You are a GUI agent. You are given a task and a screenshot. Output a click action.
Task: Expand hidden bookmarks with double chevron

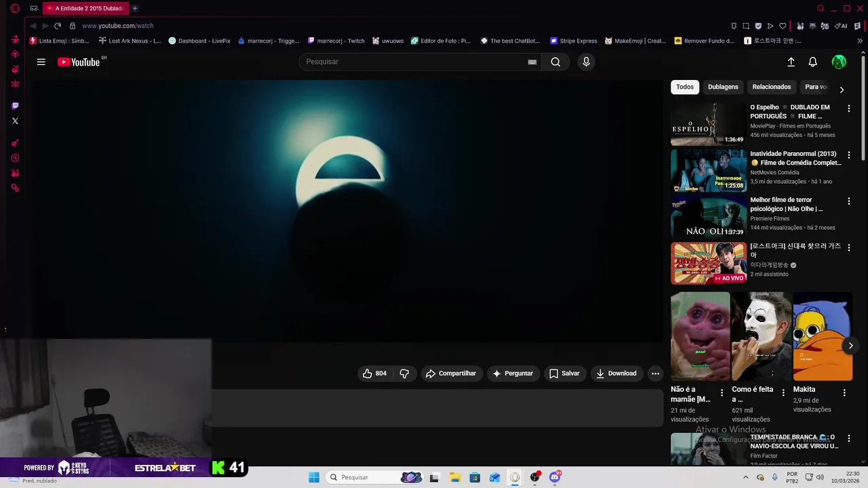(x=860, y=41)
